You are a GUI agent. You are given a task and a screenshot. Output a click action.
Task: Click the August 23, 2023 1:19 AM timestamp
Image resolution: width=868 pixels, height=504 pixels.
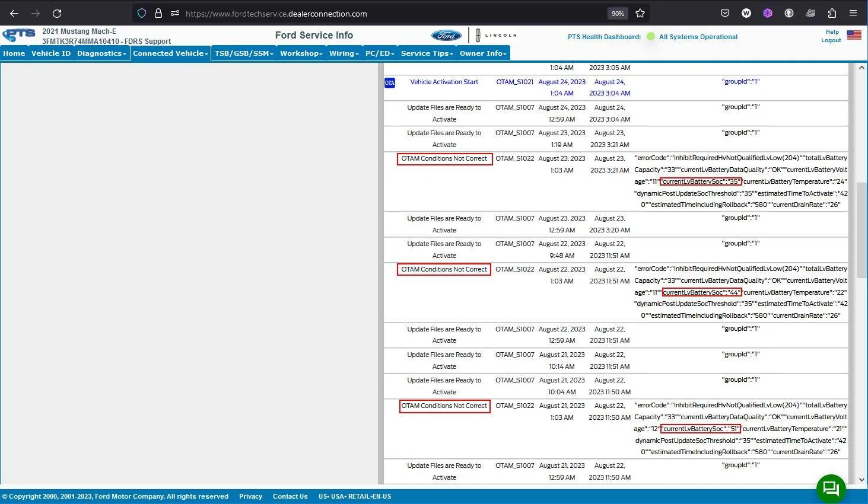[x=562, y=139]
